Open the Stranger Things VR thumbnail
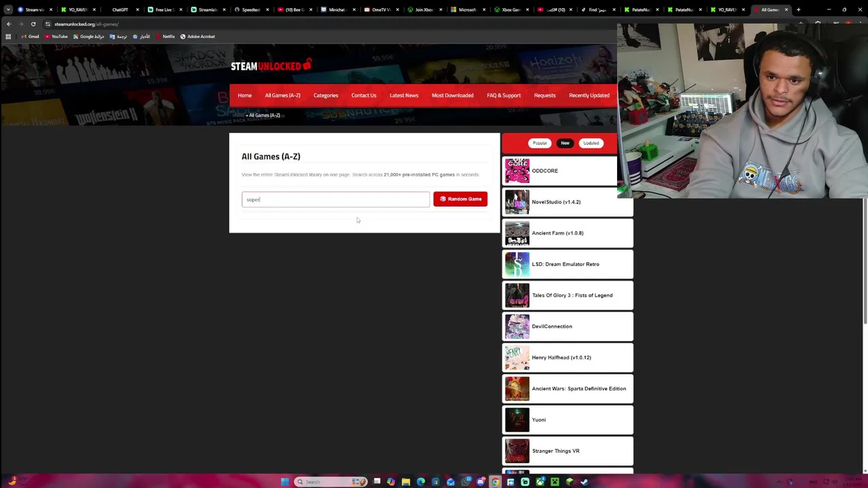The height and width of the screenshot is (488, 868). [517, 451]
